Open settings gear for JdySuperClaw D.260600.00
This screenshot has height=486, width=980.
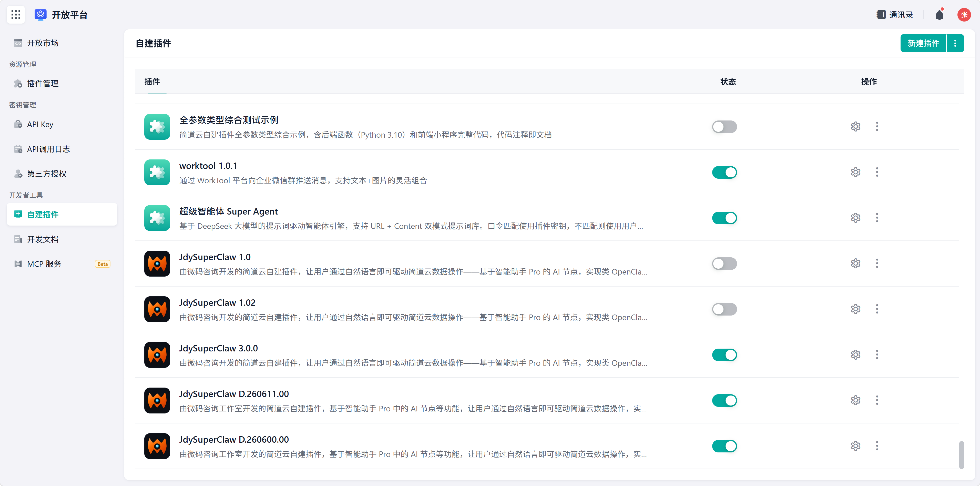pos(856,446)
